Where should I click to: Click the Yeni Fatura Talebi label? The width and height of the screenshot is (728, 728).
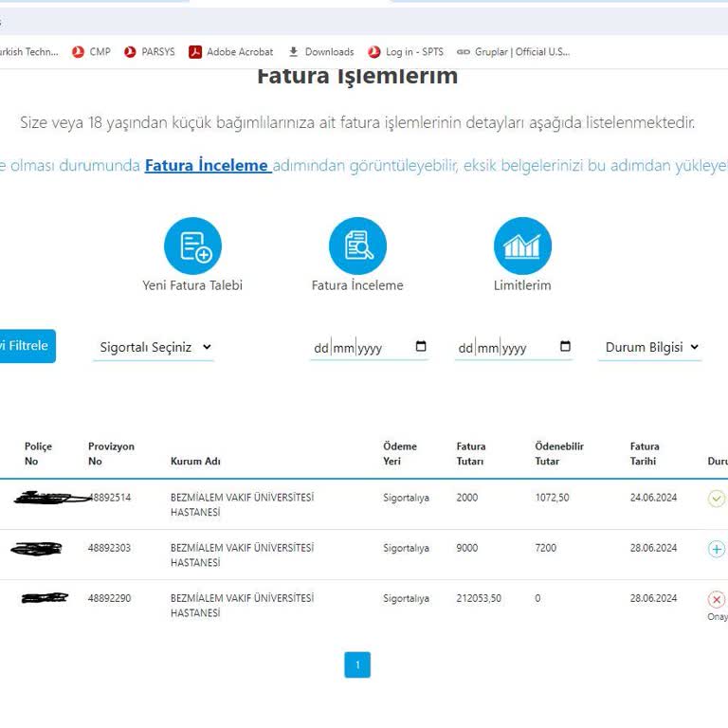click(192, 285)
